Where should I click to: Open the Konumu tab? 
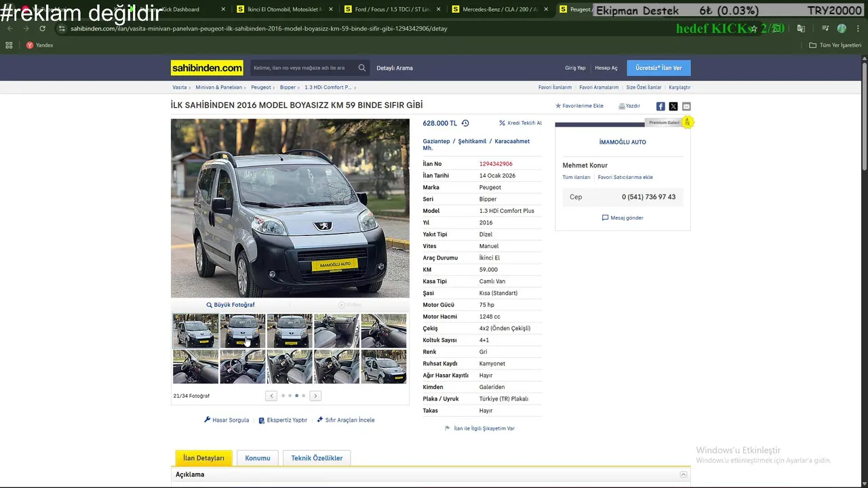(258, 458)
